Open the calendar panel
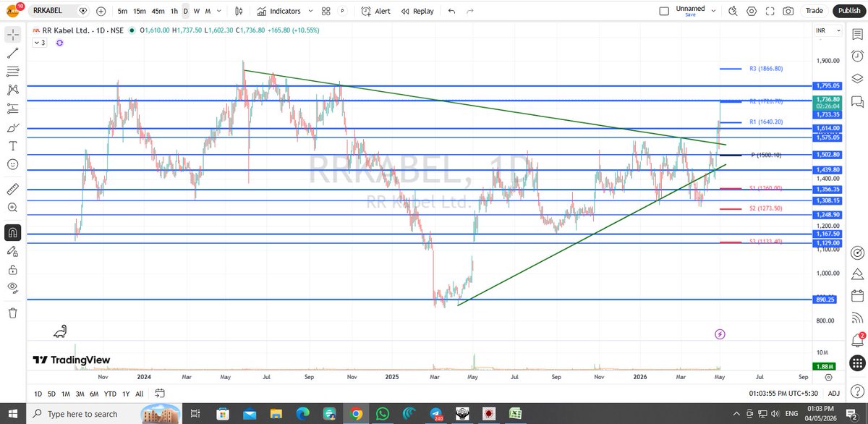The image size is (868, 424). 858,295
